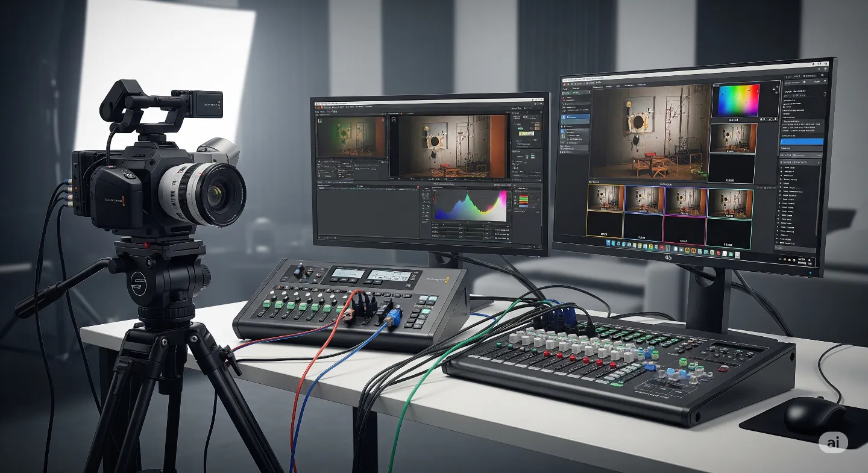Click the system tray clock on the right monitor
This screenshot has height=473, width=868.
click(x=802, y=261)
